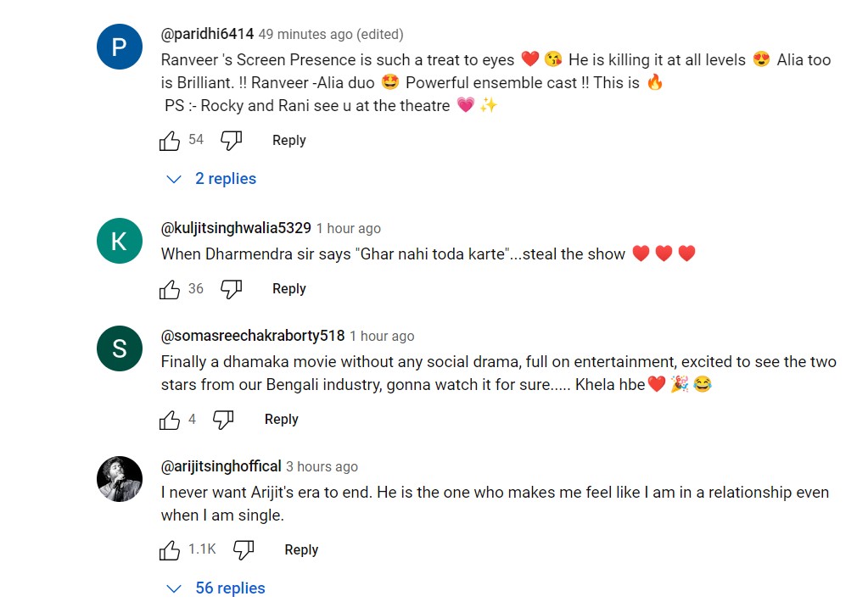Screen dimensions: 868x613
Task: Reply to @somasreechakraborty518's comment
Action: pyautogui.click(x=281, y=420)
